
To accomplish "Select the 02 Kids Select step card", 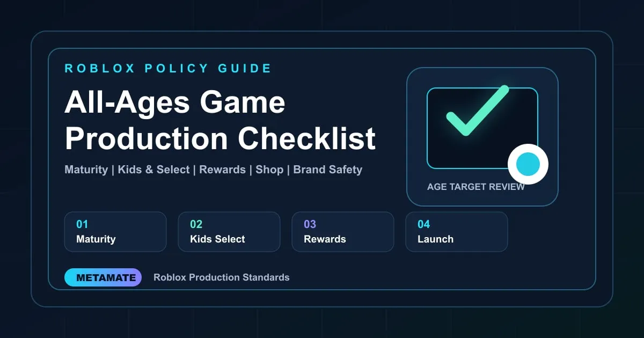I will pos(229,232).
